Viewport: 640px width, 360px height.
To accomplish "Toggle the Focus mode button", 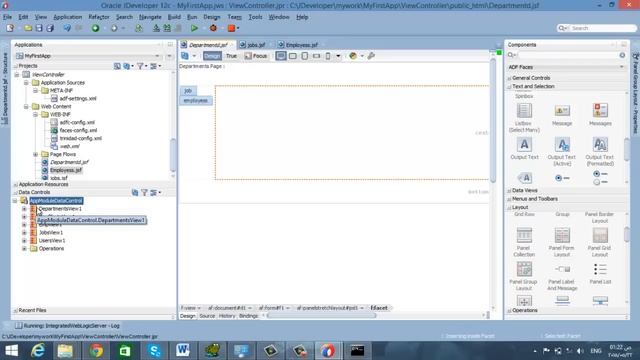I will (256, 56).
